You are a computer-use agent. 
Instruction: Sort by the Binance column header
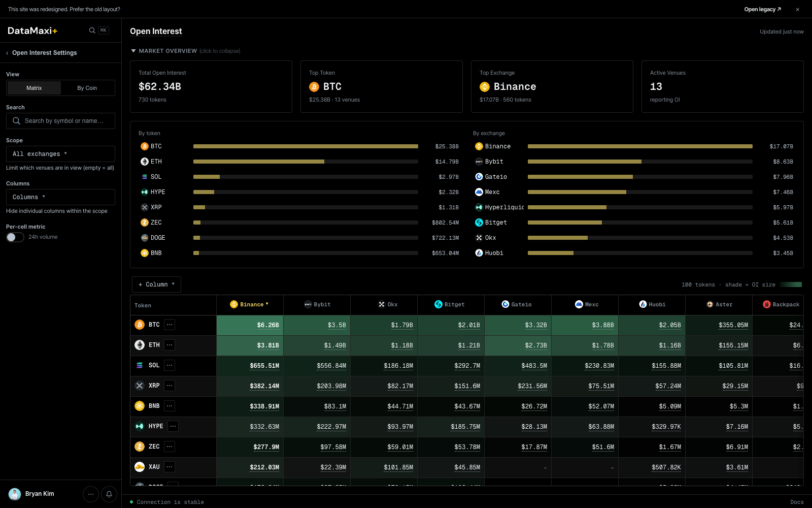tap(250, 305)
